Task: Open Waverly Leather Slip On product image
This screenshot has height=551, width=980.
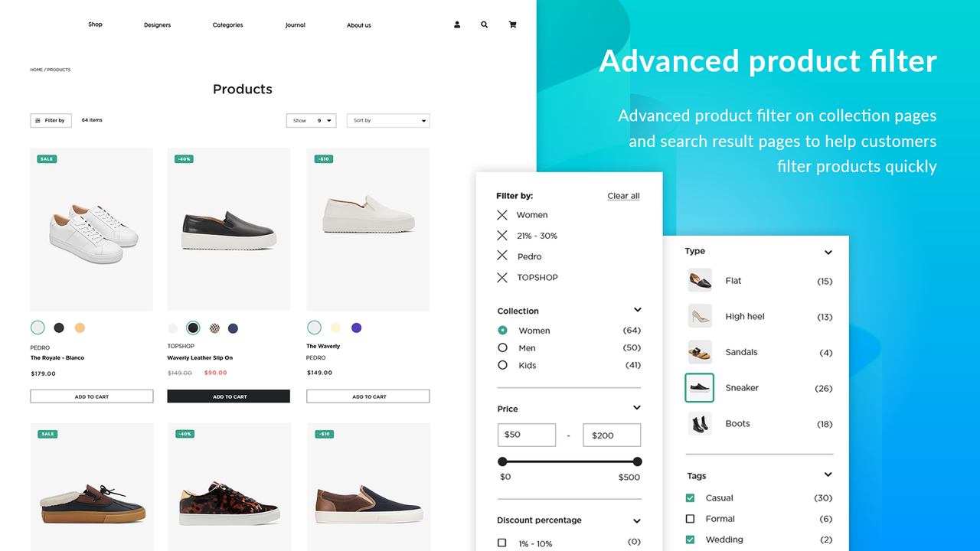Action: coord(229,230)
